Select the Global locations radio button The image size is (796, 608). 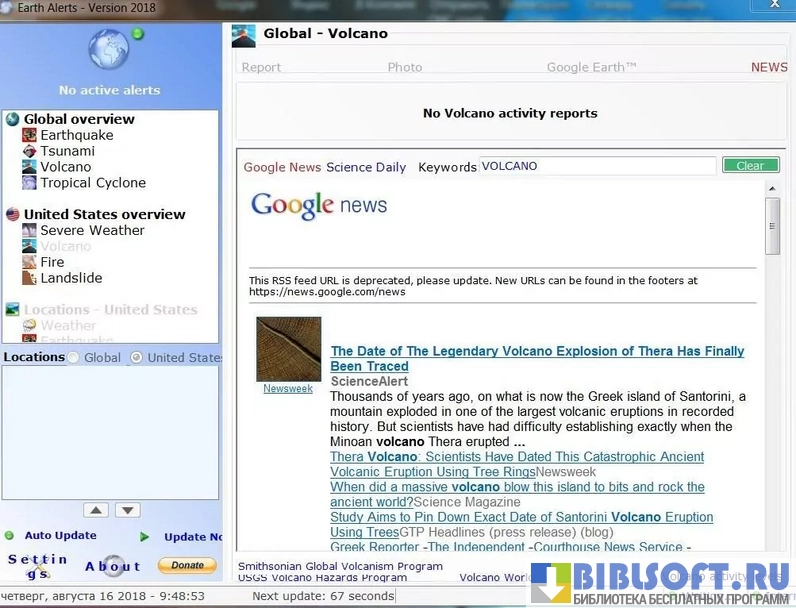tap(73, 357)
